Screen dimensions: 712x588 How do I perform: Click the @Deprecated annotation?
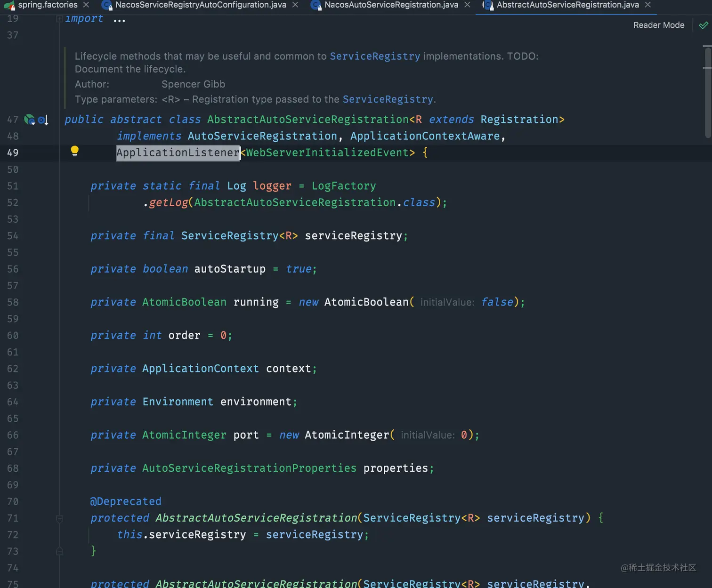coord(126,501)
